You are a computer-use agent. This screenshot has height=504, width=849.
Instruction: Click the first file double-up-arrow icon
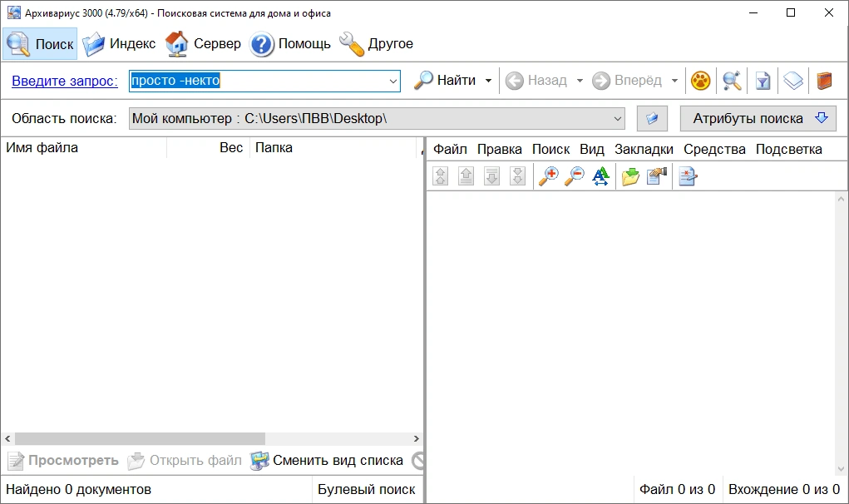[441, 176]
